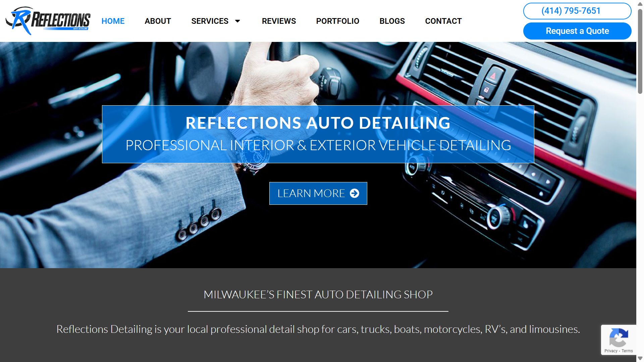Open the reCAPTCHA Terms link
The image size is (644, 362).
click(x=627, y=351)
